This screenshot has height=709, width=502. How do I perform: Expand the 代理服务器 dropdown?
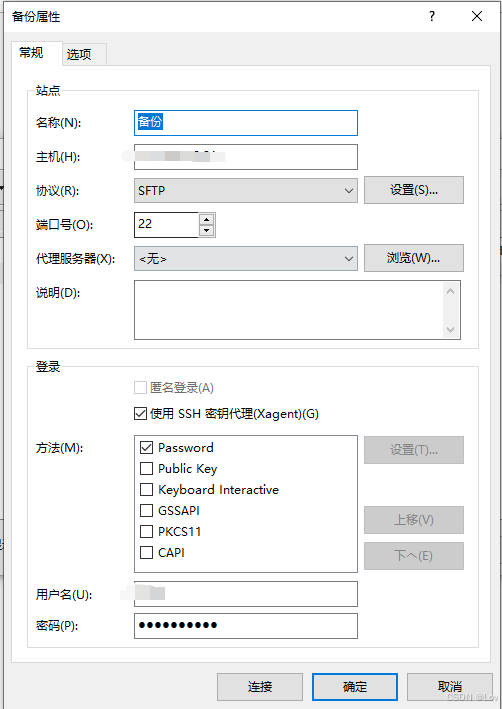point(246,259)
